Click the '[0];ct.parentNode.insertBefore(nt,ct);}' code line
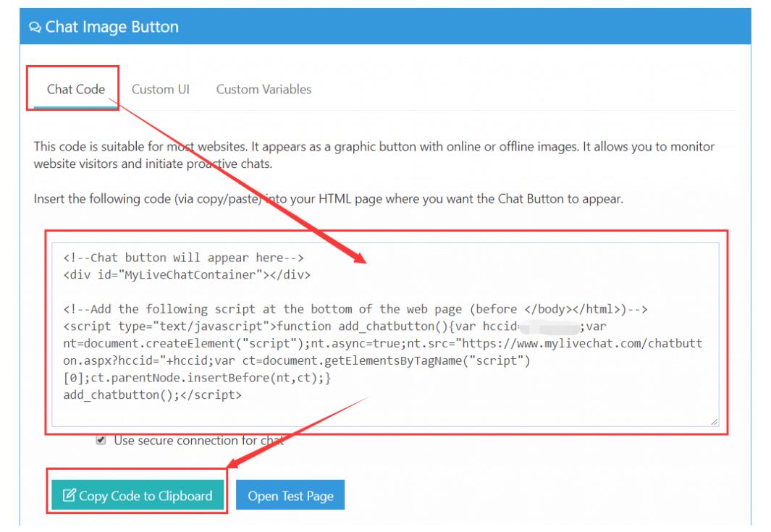Image resolution: width=771 pixels, height=532 pixels. coord(197,378)
